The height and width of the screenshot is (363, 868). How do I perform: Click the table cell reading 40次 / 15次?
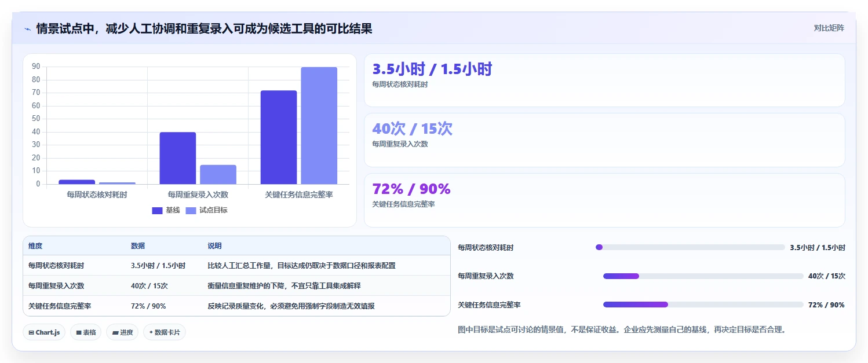coord(149,286)
